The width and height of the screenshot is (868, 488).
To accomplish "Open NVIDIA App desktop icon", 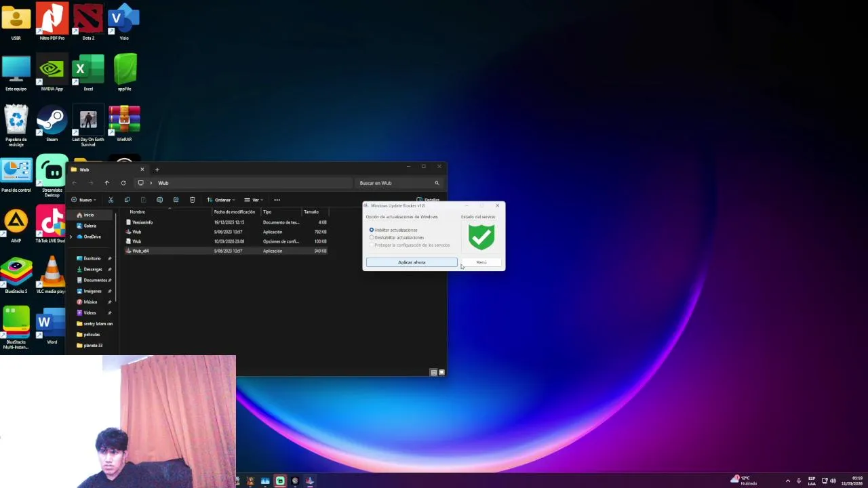I will 52,73.
